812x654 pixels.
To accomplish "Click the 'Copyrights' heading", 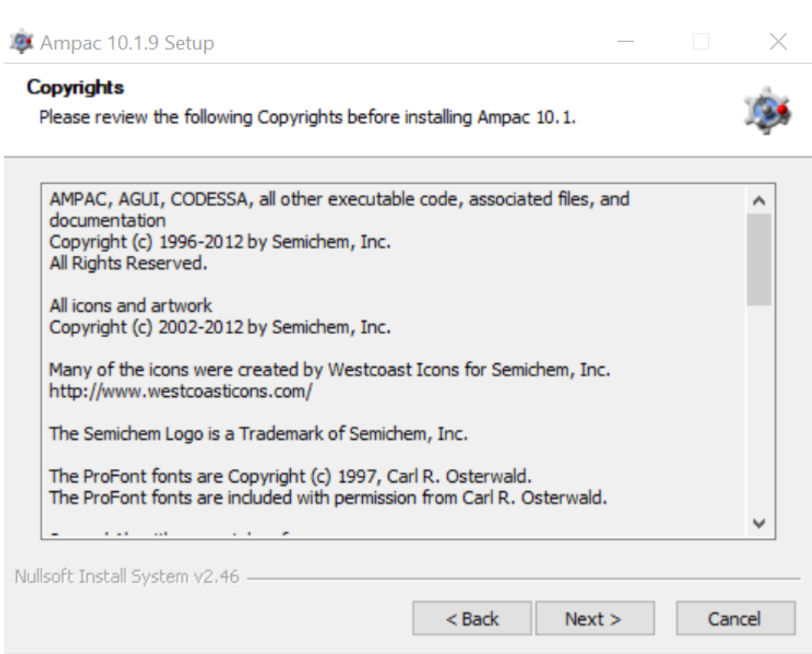I will coord(75,88).
